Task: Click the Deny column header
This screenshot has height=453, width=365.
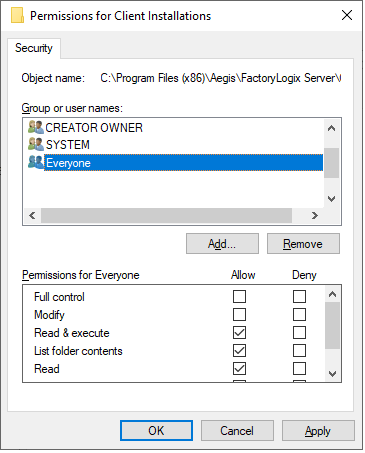Action: 304,275
